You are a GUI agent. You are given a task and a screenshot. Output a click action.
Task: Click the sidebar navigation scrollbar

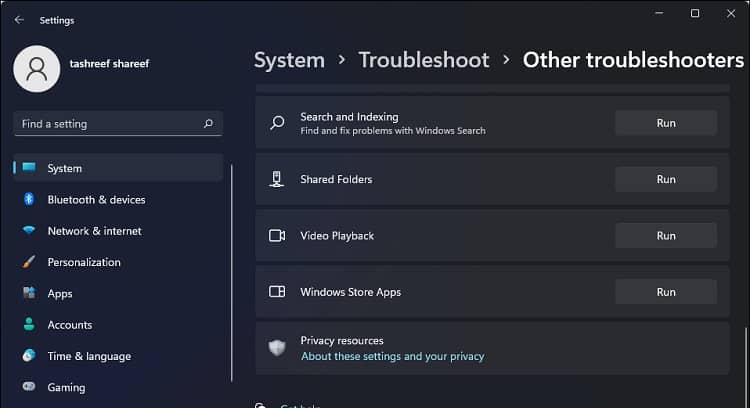[232, 273]
